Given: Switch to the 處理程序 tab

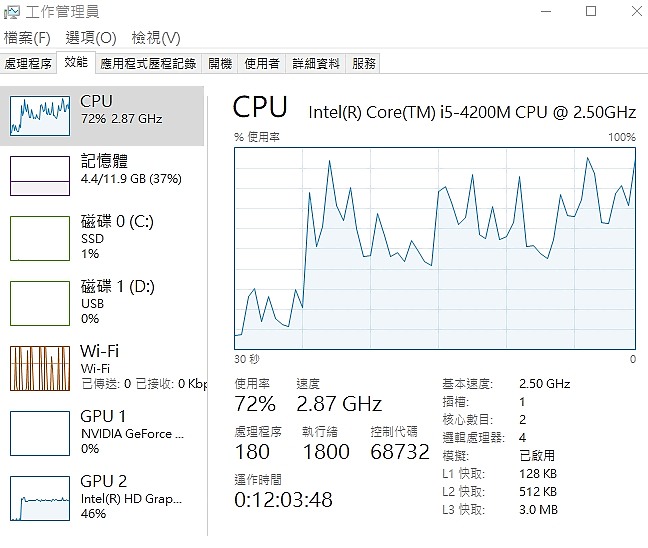Looking at the screenshot, I should 28,63.
